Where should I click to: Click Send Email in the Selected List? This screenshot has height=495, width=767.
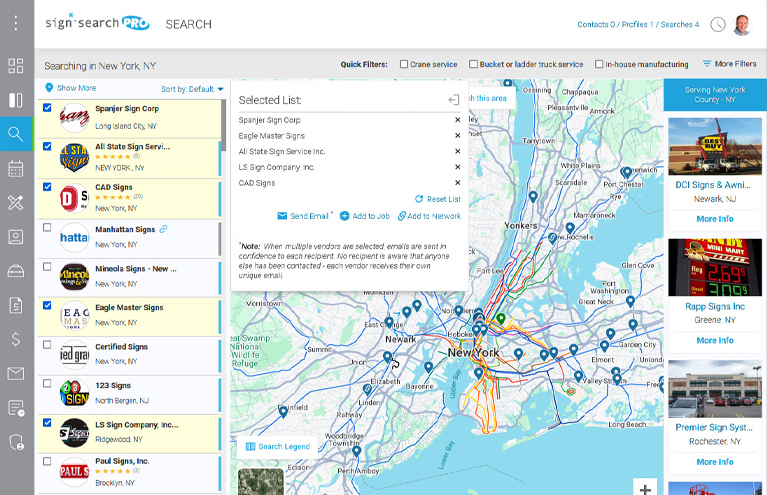pos(303,216)
